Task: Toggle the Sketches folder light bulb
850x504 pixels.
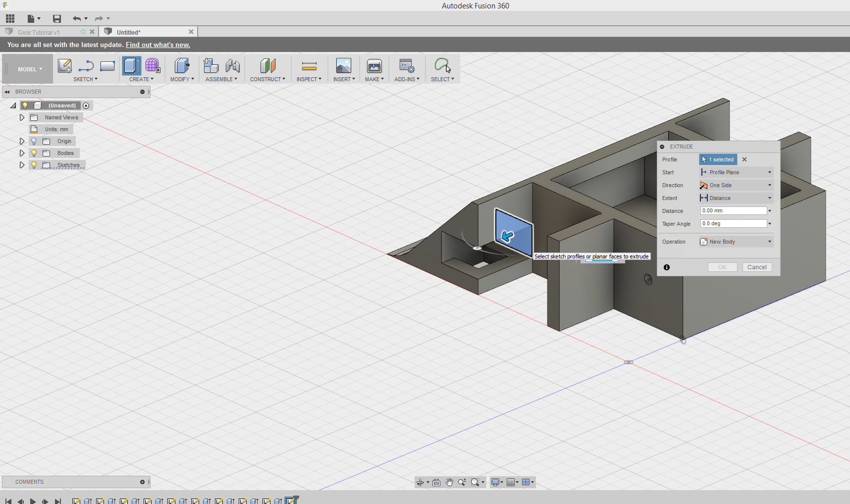Action: (34, 165)
